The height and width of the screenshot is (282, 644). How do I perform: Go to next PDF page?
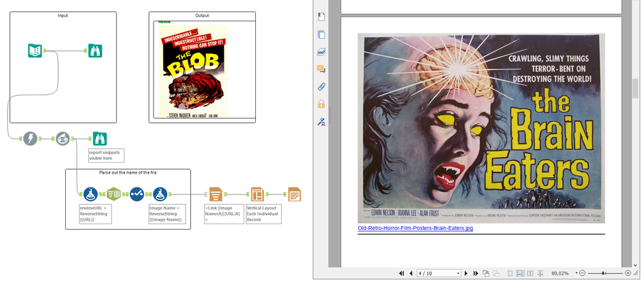point(466,274)
